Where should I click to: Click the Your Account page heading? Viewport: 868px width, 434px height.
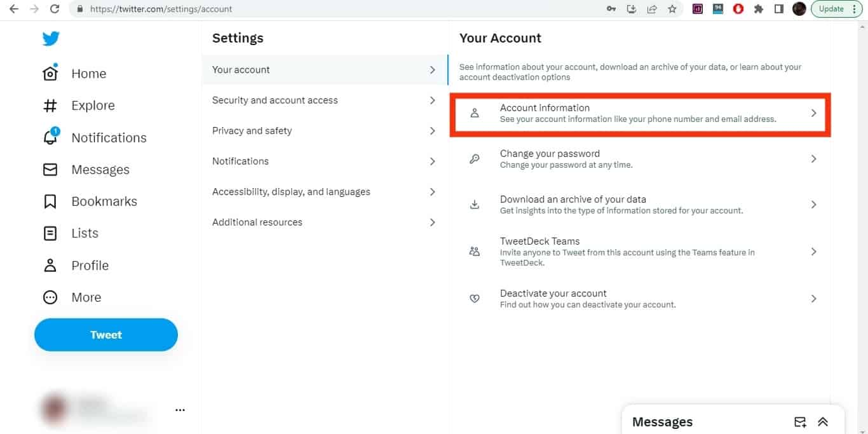point(500,38)
